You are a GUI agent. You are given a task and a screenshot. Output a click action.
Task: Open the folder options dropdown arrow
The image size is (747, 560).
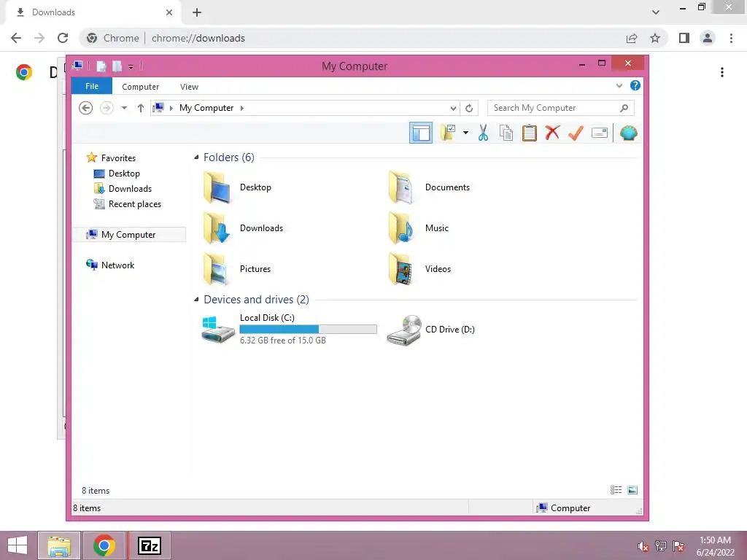coord(465,133)
